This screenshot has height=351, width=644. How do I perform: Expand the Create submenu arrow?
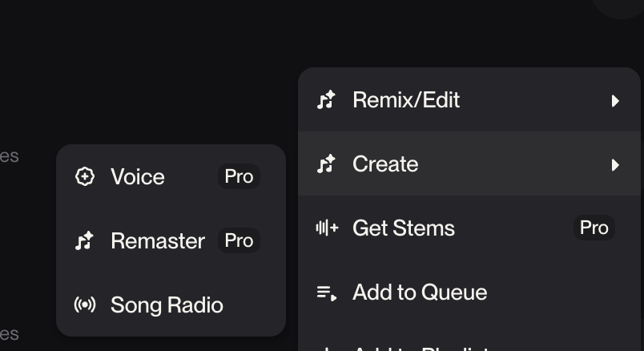click(615, 164)
